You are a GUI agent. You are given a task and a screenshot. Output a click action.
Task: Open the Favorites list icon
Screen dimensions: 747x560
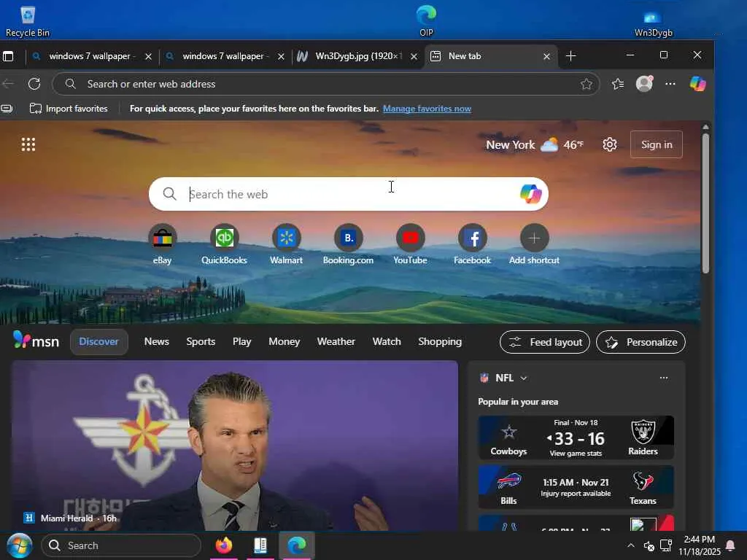pos(618,84)
